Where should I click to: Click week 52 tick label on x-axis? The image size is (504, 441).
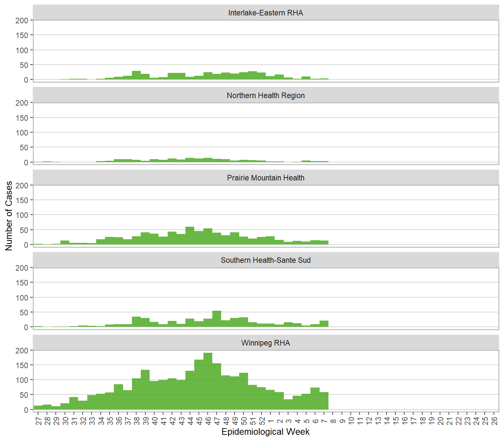pyautogui.click(x=262, y=421)
